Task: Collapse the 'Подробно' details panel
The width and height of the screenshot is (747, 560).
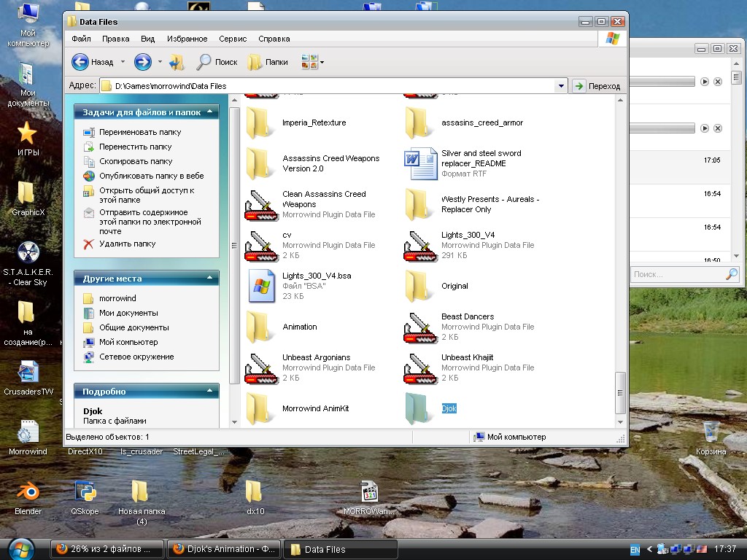Action: point(209,391)
